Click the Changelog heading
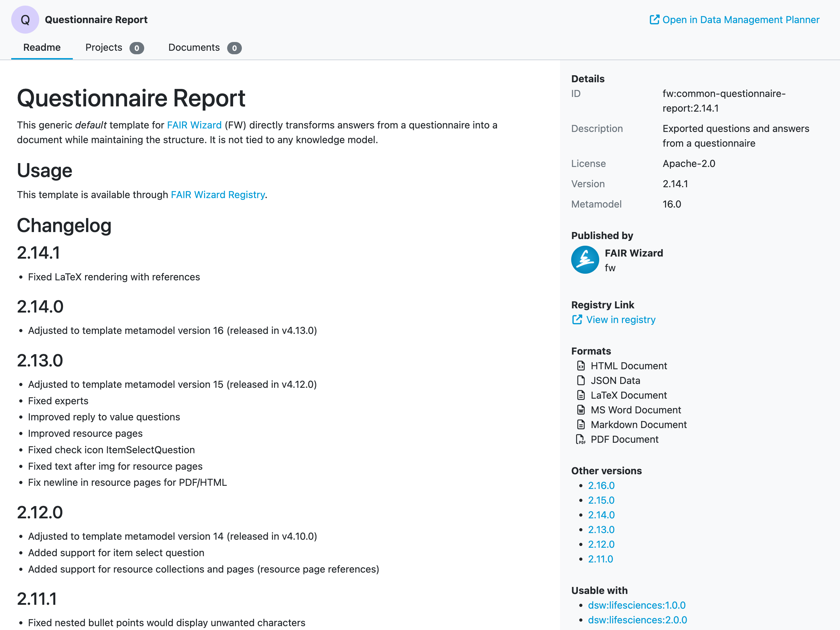The image size is (840, 630). coord(64,225)
